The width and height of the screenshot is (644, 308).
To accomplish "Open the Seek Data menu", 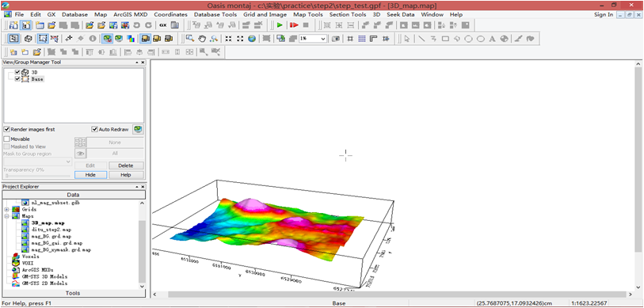I will pos(401,14).
